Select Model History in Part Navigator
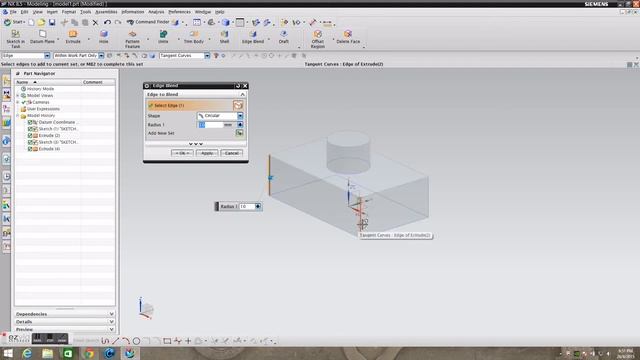640x360 pixels. tap(40, 116)
